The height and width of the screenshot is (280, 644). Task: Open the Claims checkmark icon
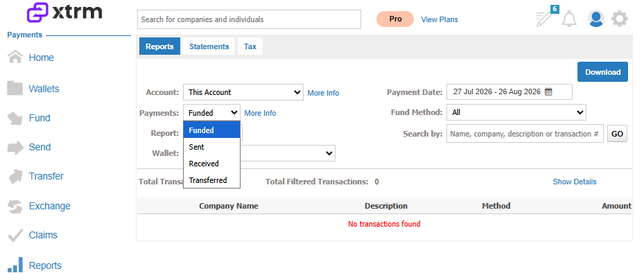point(15,235)
